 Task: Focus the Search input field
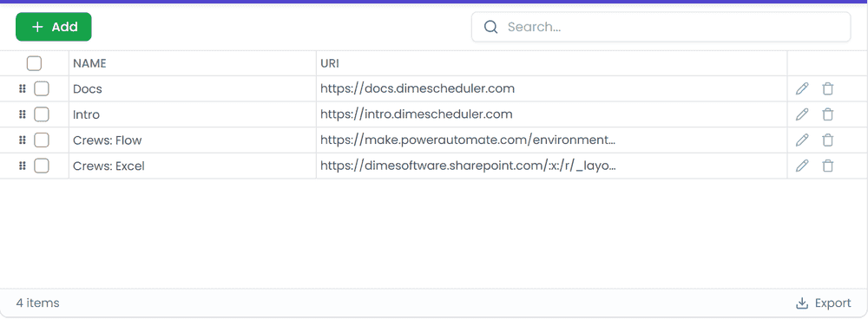(x=661, y=27)
